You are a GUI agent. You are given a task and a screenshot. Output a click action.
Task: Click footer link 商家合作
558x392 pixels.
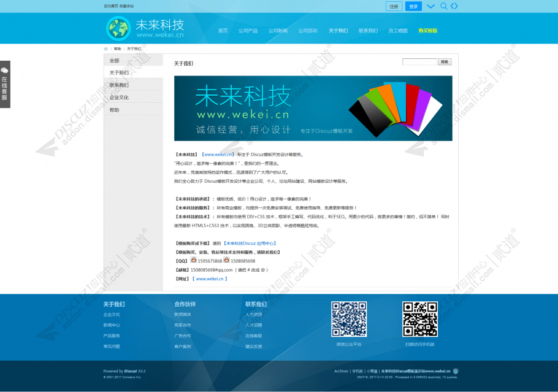pos(183,325)
